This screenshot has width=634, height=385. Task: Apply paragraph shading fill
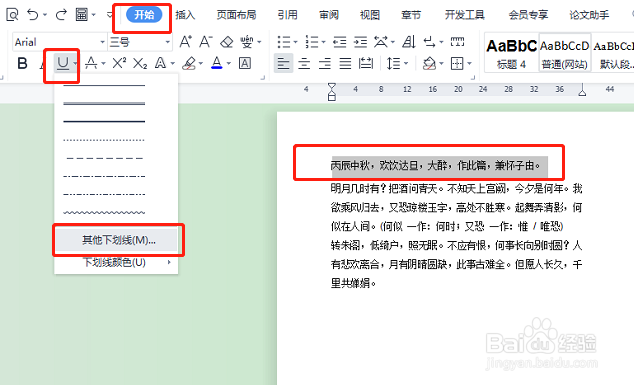pyautogui.click(x=429, y=63)
